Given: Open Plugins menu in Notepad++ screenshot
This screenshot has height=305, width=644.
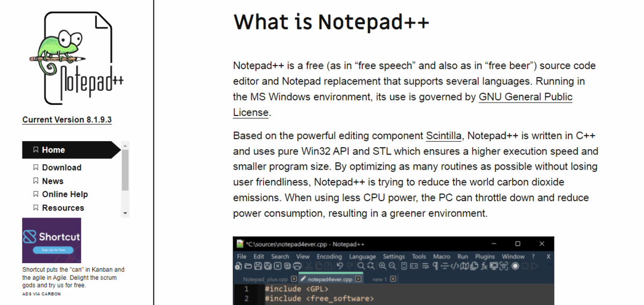Looking at the screenshot, I should coord(485,257).
